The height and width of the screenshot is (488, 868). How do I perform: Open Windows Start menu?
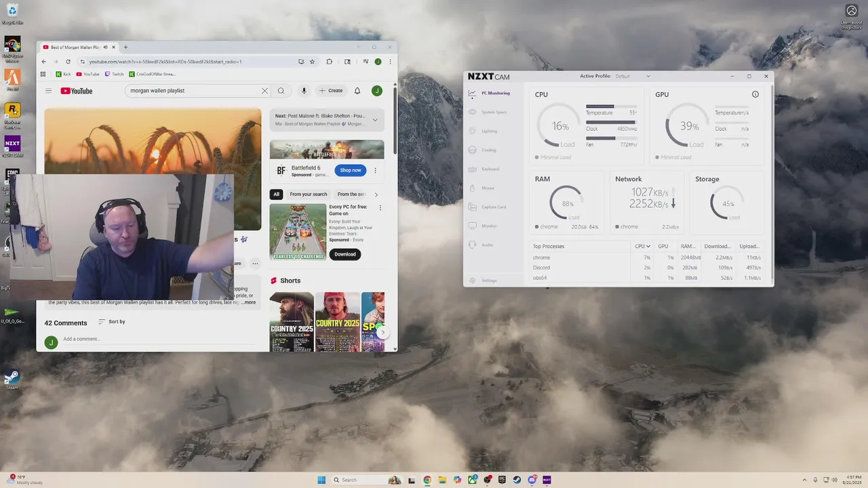(x=321, y=480)
